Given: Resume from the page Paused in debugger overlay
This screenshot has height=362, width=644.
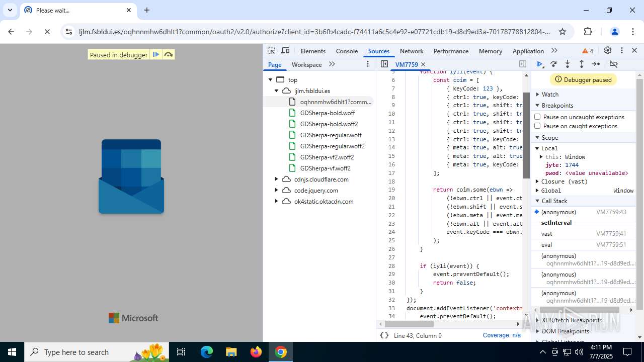Looking at the screenshot, I should (156, 54).
